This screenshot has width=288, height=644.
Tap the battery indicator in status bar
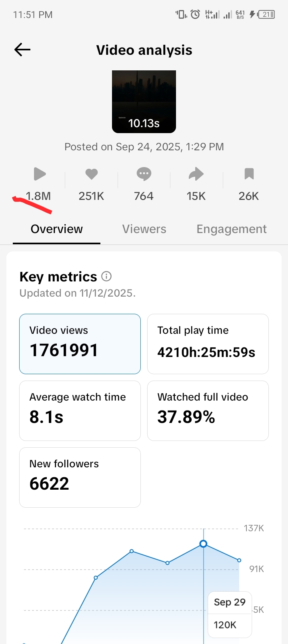click(x=266, y=15)
